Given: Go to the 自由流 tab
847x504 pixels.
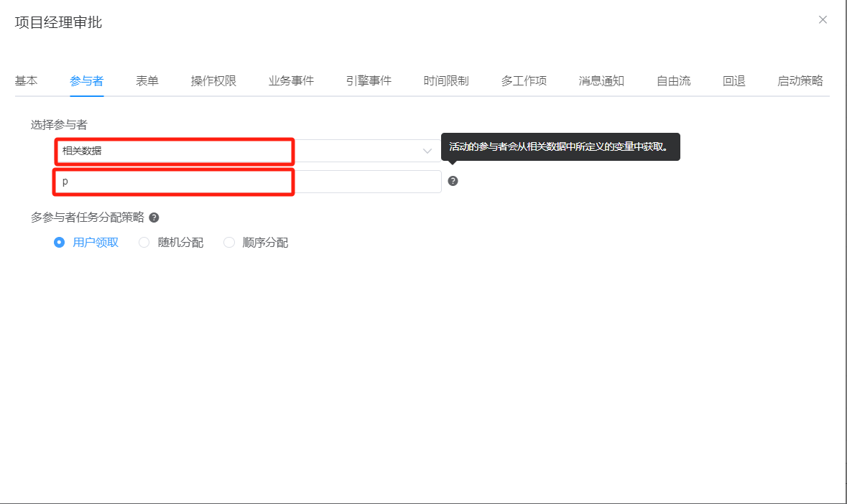Looking at the screenshot, I should pos(673,80).
